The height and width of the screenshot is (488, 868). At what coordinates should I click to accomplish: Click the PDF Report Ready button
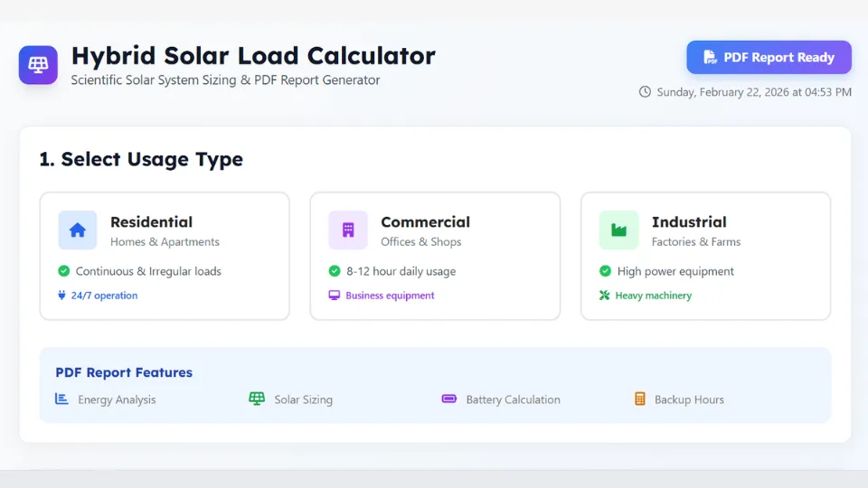(x=769, y=57)
